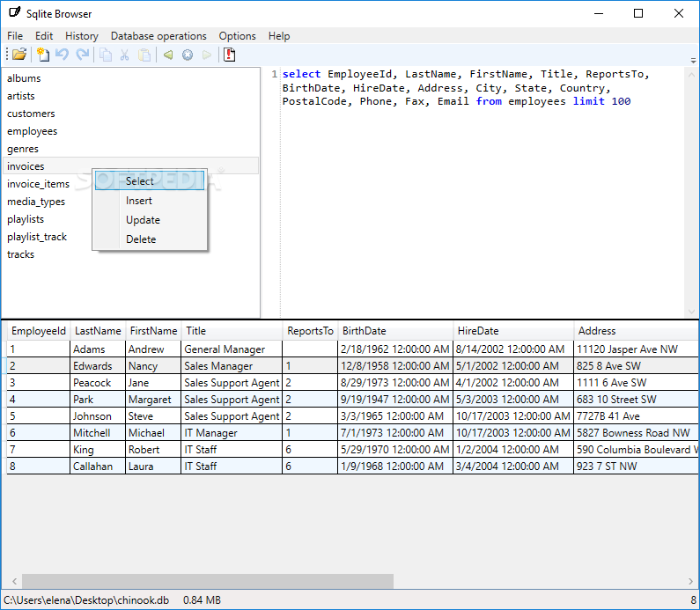Image resolution: width=700 pixels, height=610 pixels.
Task: Click the '683 10 Street SW' address cell
Action: 636,400
